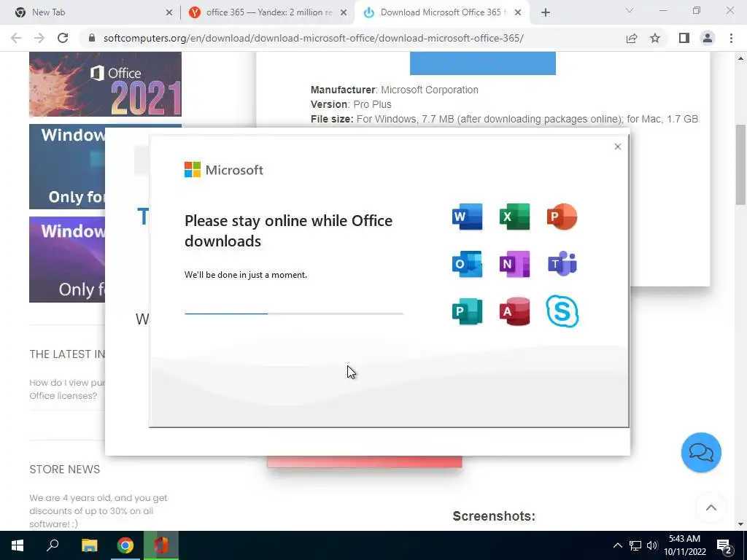The height and width of the screenshot is (560, 747).
Task: Close the New Tab tab
Action: [169, 12]
